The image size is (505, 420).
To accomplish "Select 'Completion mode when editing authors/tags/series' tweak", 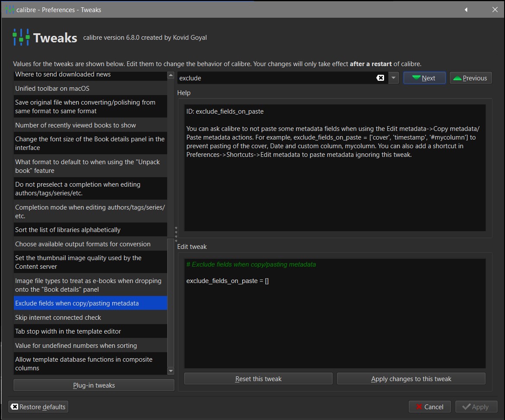I will coord(90,212).
